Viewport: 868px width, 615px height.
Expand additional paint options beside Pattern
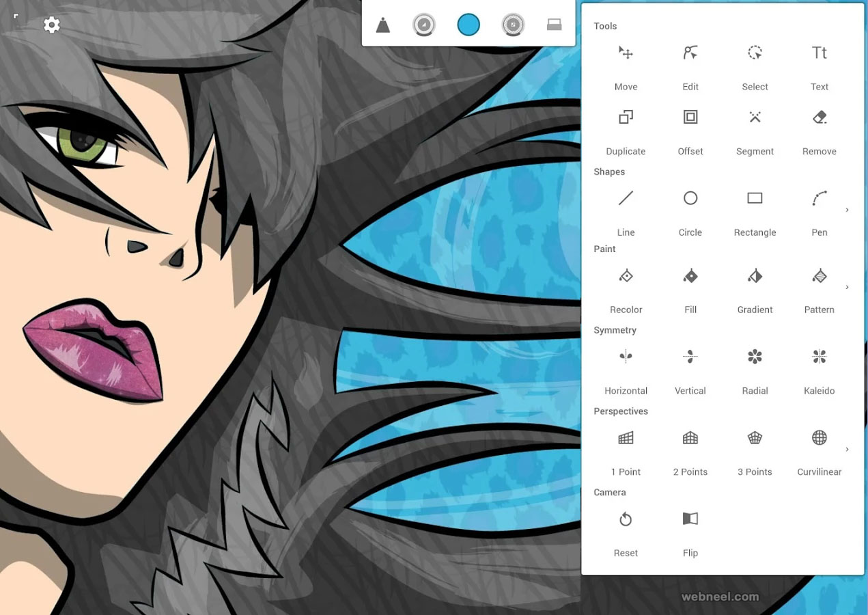coord(847,287)
